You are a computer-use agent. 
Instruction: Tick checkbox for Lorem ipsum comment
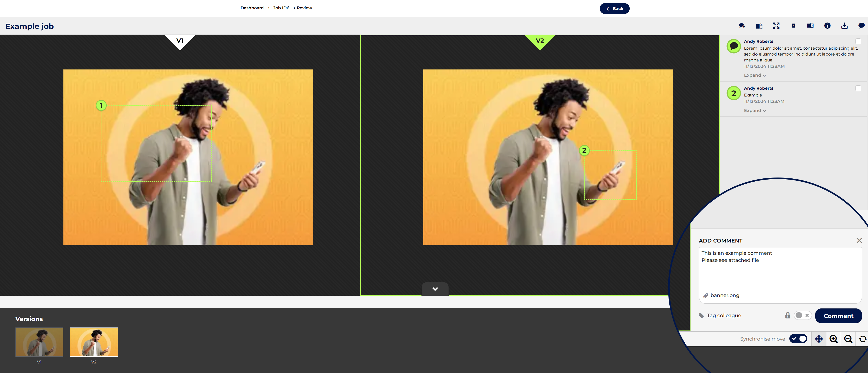pyautogui.click(x=858, y=41)
